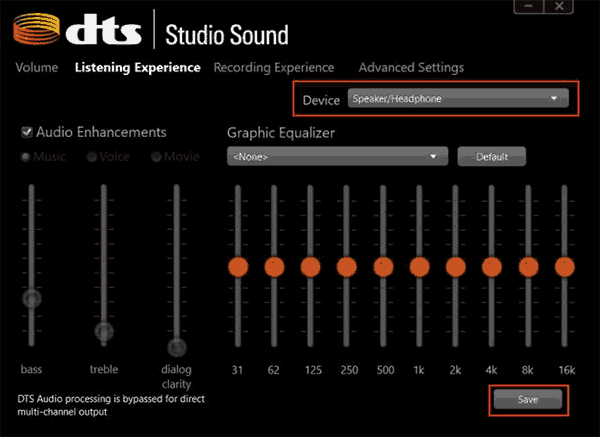Expand the Graphic Equalizer preset dropdown
This screenshot has height=437, width=600.
[x=338, y=156]
